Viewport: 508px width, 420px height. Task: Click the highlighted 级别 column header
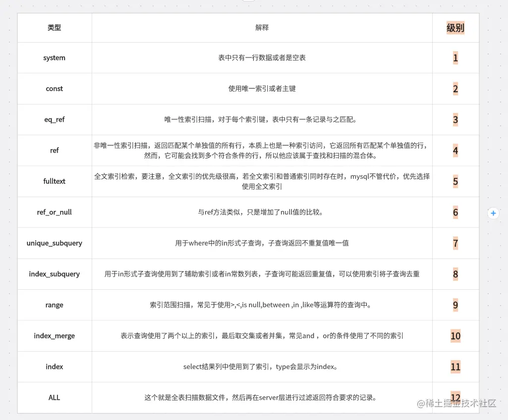click(x=455, y=28)
